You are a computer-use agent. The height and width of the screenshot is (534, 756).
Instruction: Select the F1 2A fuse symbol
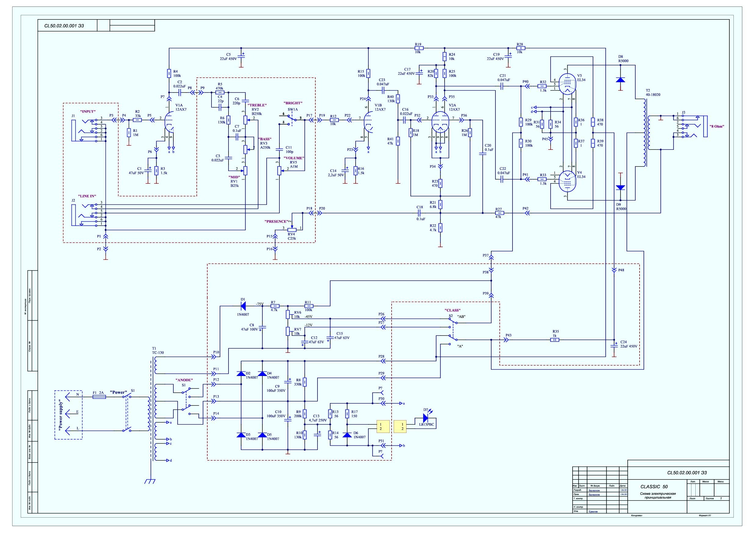[99, 397]
